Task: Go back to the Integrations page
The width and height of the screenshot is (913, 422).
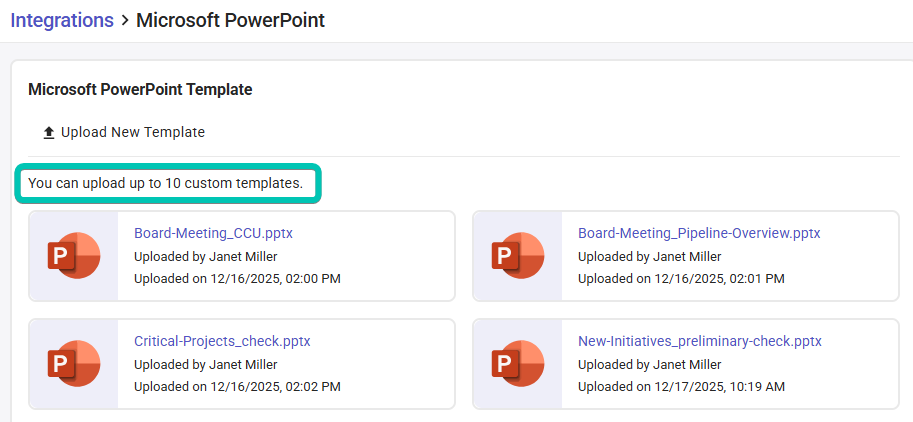Action: (61, 20)
